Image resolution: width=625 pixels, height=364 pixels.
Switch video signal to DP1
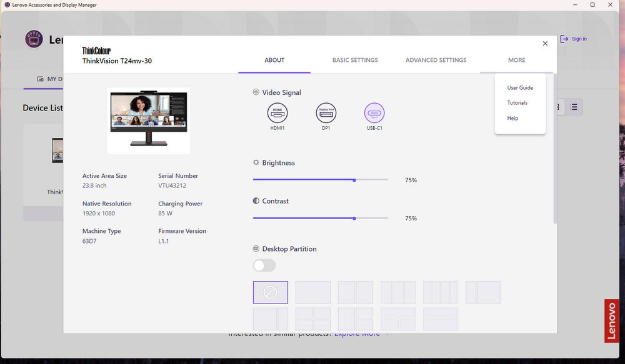click(x=326, y=113)
